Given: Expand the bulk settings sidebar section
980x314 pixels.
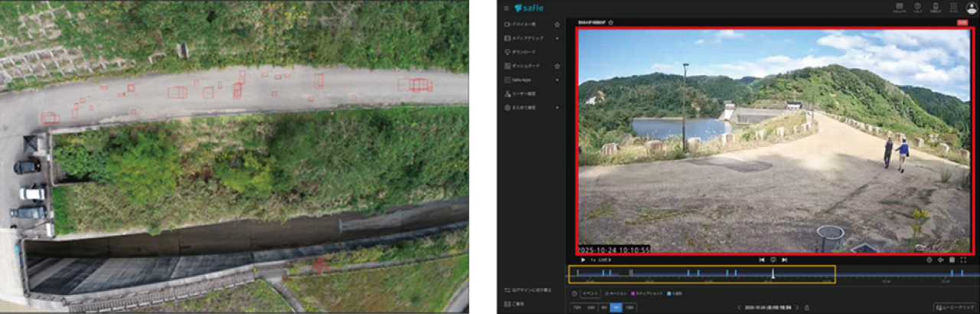Looking at the screenshot, I should click(557, 107).
